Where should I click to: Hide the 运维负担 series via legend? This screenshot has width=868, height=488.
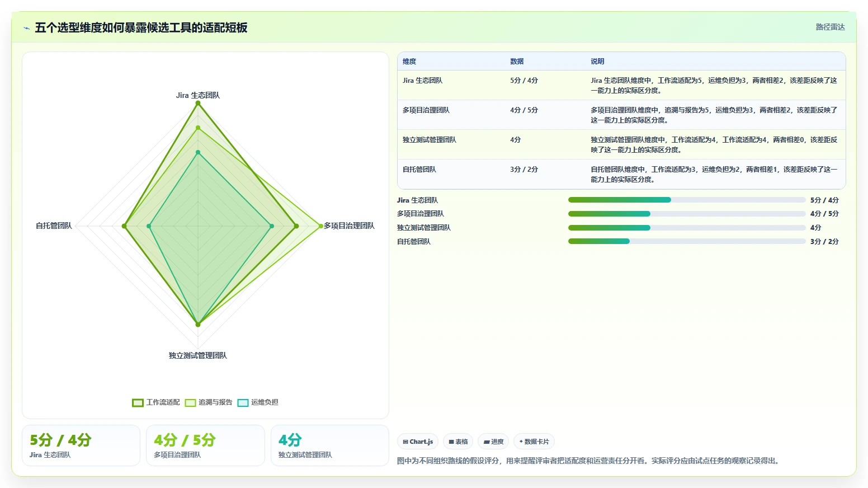coord(258,402)
